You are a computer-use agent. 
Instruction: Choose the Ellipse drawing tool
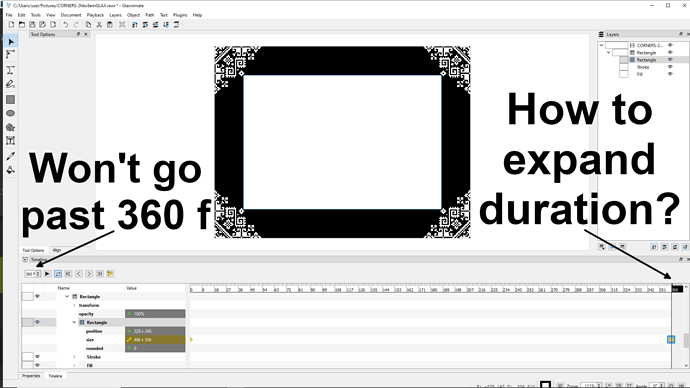[11, 113]
